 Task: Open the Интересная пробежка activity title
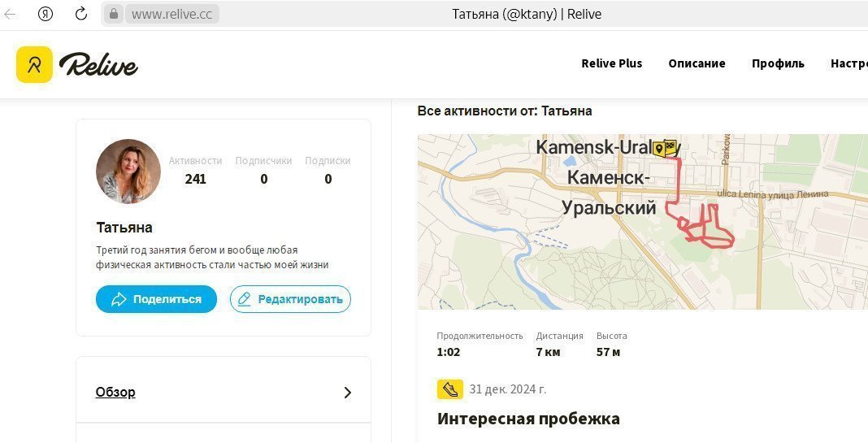[528, 419]
